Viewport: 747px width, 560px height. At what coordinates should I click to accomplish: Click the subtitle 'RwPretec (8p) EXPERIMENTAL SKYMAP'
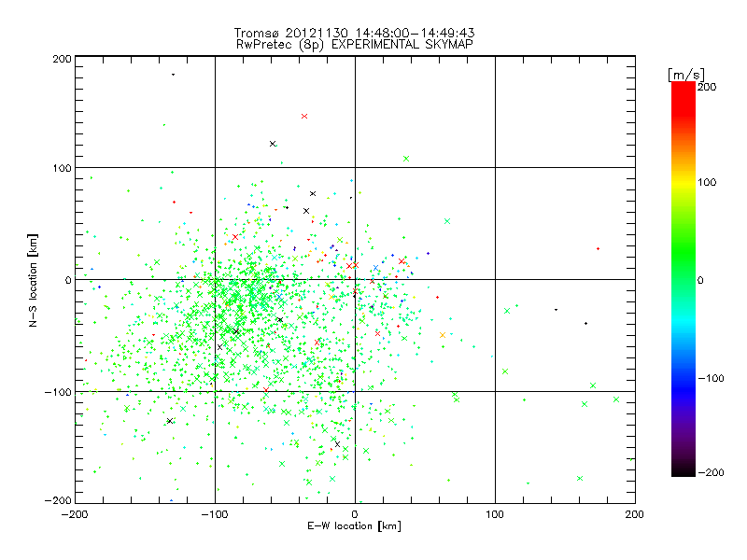pos(355,44)
